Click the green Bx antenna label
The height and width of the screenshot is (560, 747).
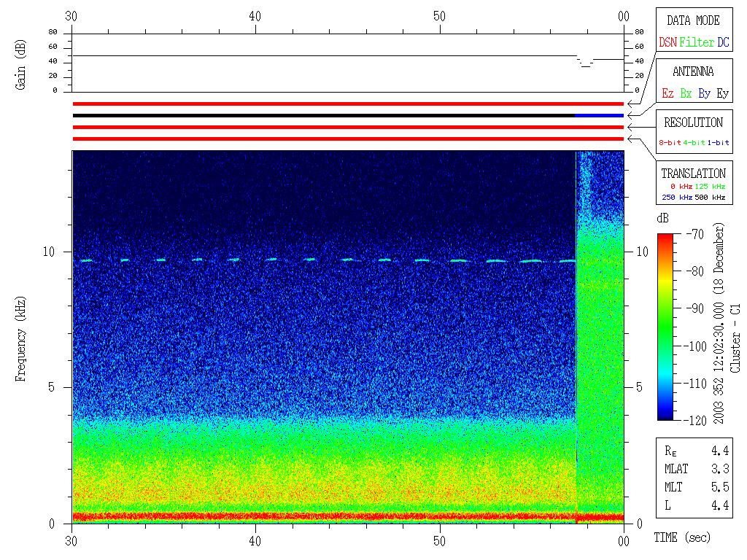[686, 93]
